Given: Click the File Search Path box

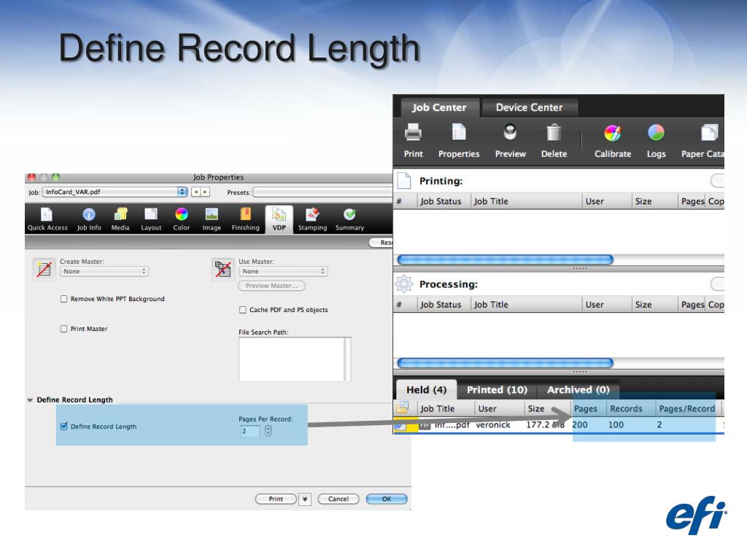Looking at the screenshot, I should pos(295,359).
